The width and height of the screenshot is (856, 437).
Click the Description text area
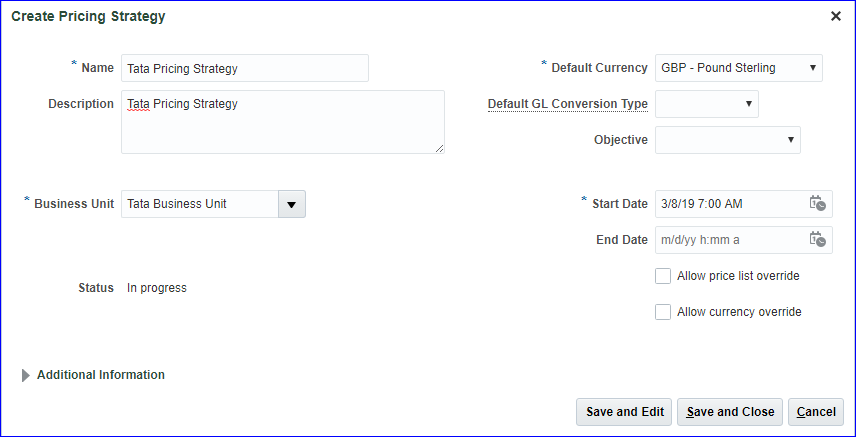point(282,122)
